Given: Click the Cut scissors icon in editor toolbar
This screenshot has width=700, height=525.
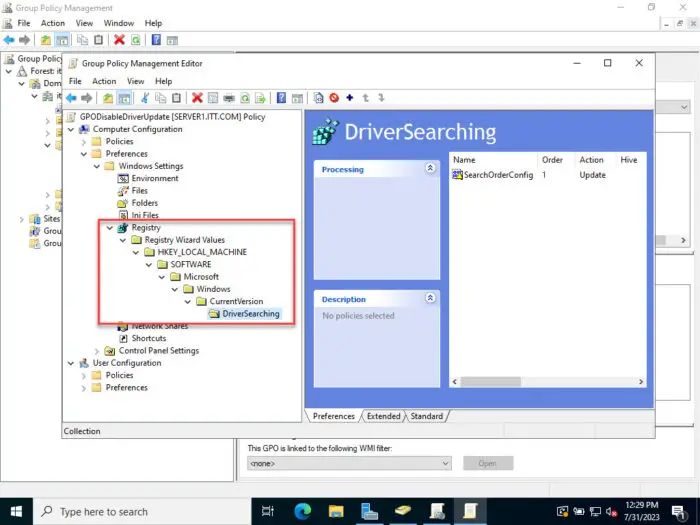Looking at the screenshot, I should [144, 98].
